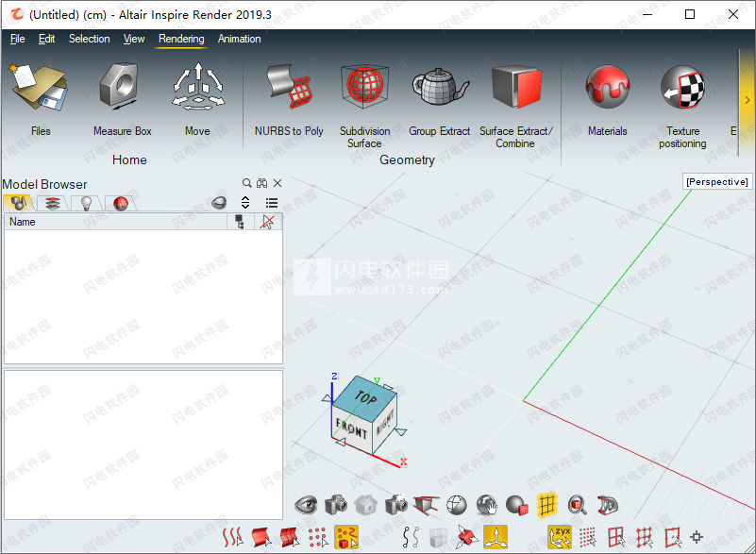Click the zoom-to-object magnifier icon
756x554 pixels.
(x=577, y=505)
